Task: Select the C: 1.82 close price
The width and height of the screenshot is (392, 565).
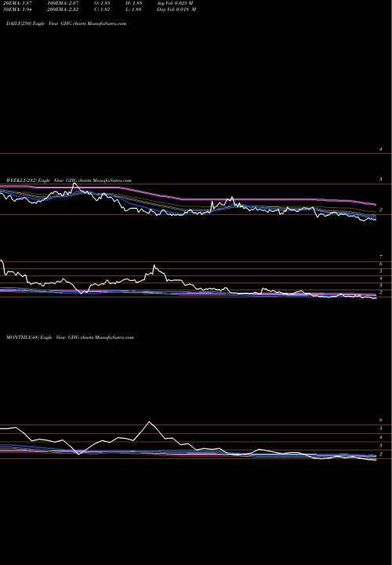Action: pyautogui.click(x=102, y=9)
